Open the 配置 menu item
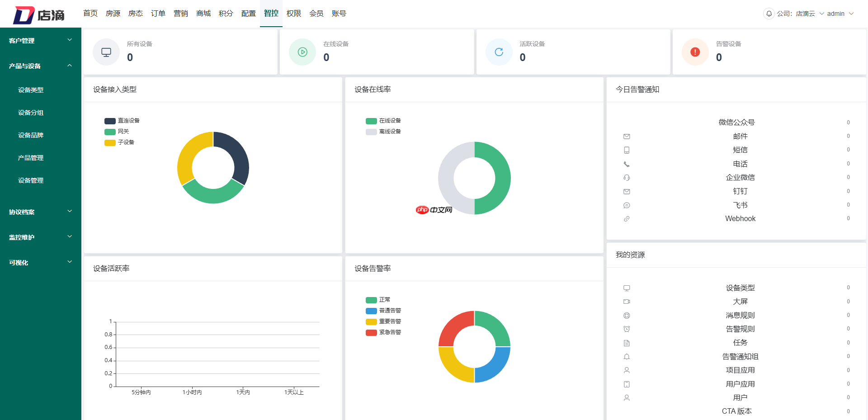The height and width of the screenshot is (420, 868). 248,14
